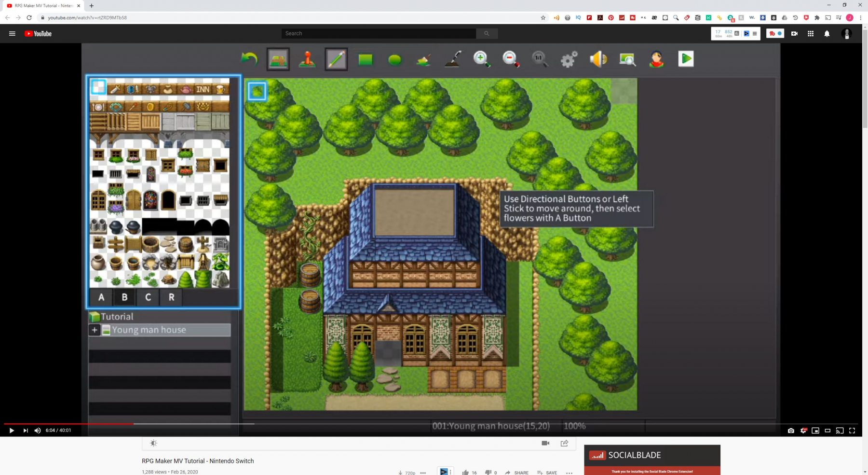This screenshot has height=475, width=868.
Task: Click the green playtest arrow icon
Action: [686, 59]
